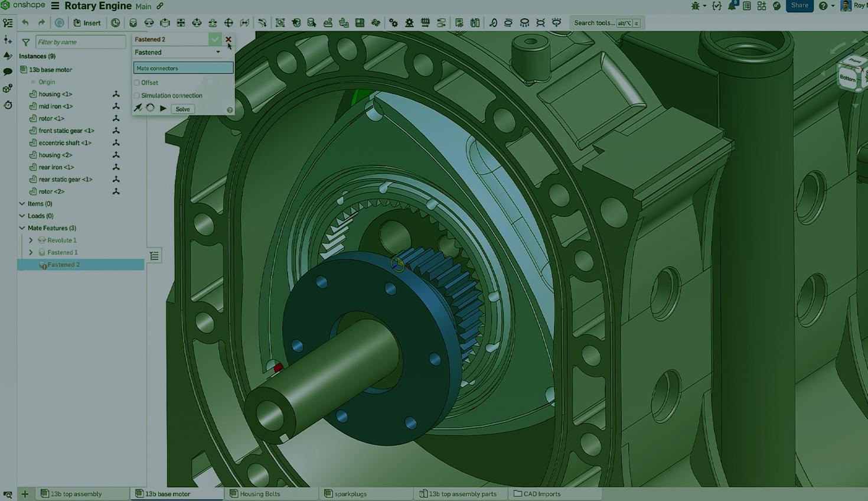
Task: Confirm Fastened 2 mate with green checkmark
Action: tap(215, 40)
